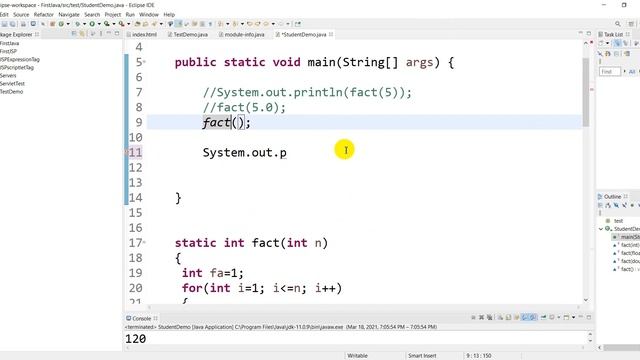The height and width of the screenshot is (360, 640).
Task: Collapse the main method at line 5
Action: (x=144, y=62)
